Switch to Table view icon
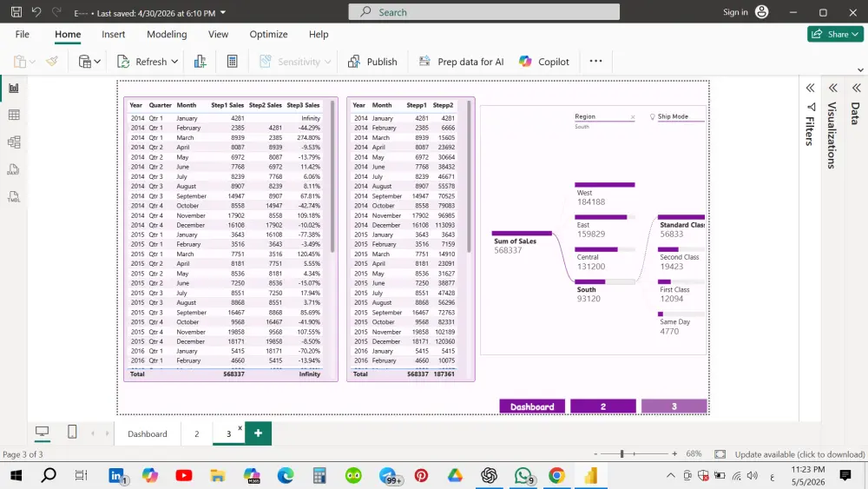The image size is (868, 489). tap(14, 116)
